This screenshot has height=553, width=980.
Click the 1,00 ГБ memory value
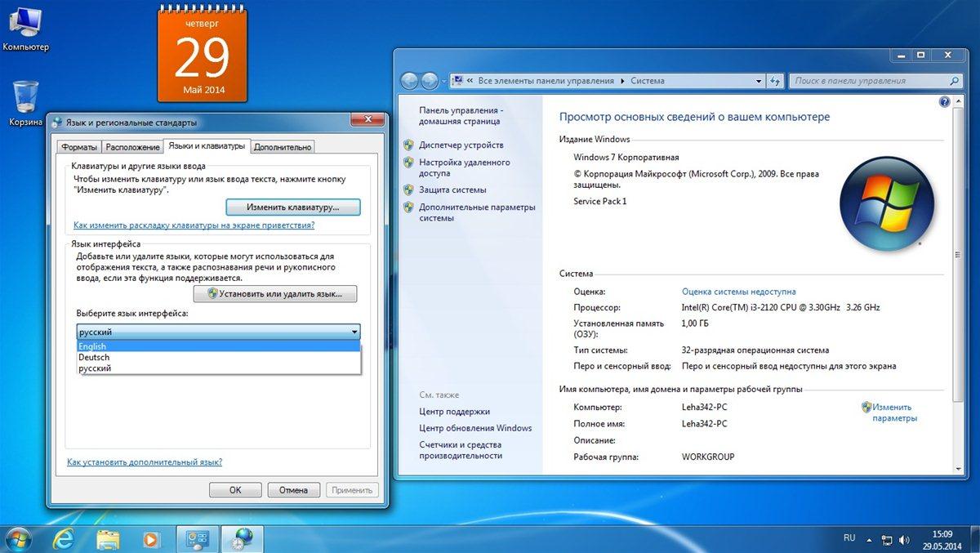(696, 323)
